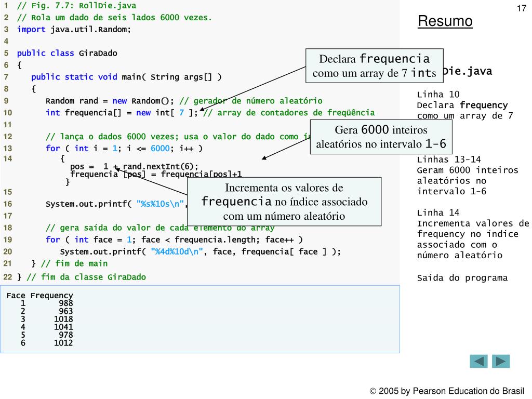Select 'Linha 10' summary heading
532x399 pixels.
coord(438,95)
